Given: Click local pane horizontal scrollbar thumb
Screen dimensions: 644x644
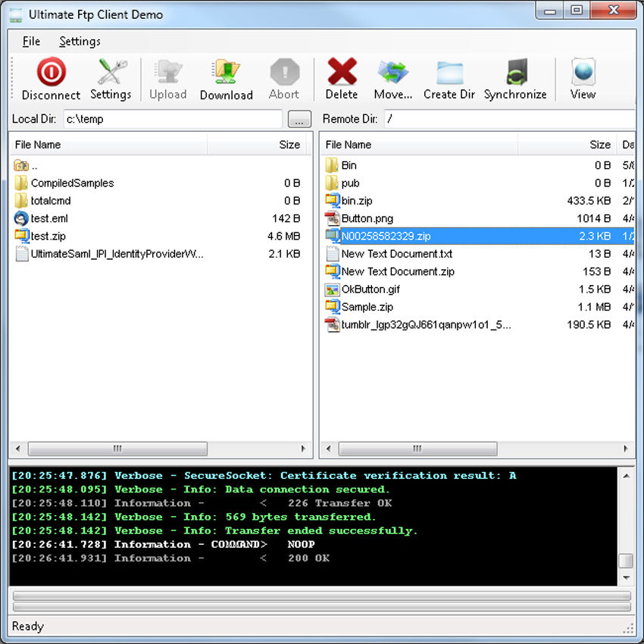Looking at the screenshot, I should pos(117,449).
